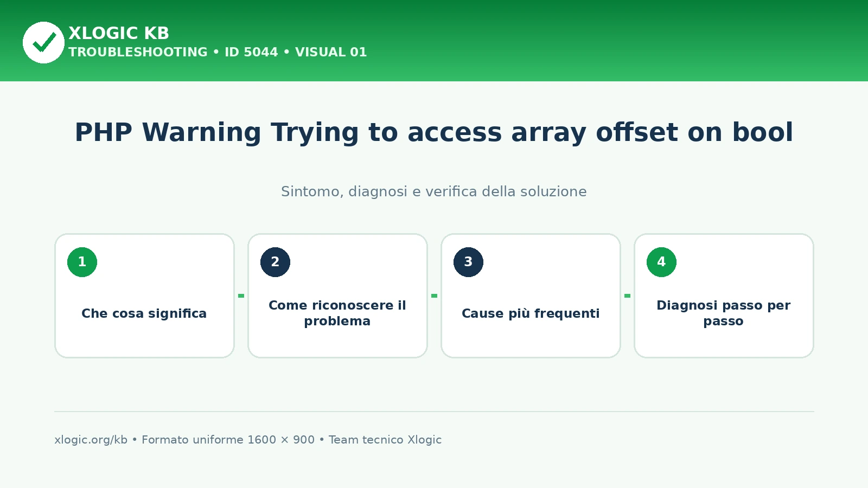Select the 'Diagnosi passo per passo' card label
This screenshot has width=868, height=488.
724,313
